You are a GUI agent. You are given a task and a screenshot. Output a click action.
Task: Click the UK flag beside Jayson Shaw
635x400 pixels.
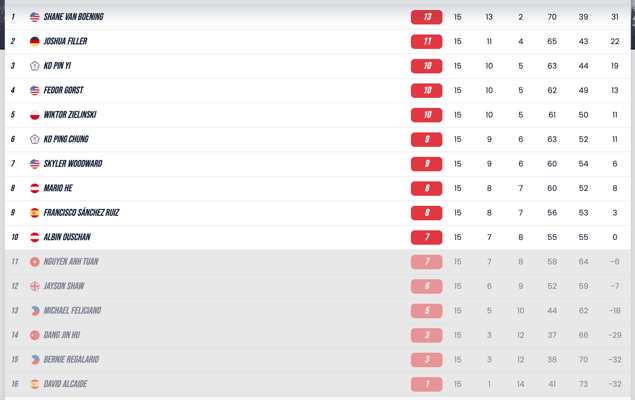tap(35, 286)
